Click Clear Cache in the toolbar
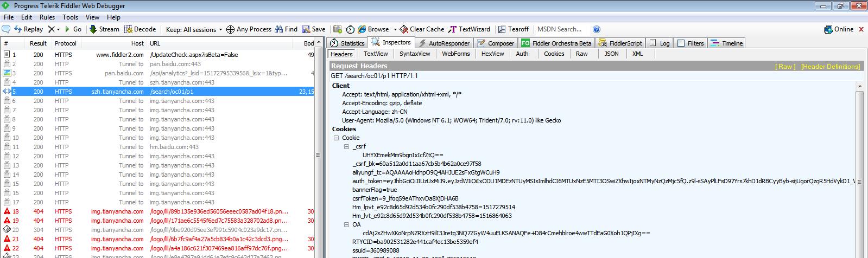 pyautogui.click(x=422, y=29)
